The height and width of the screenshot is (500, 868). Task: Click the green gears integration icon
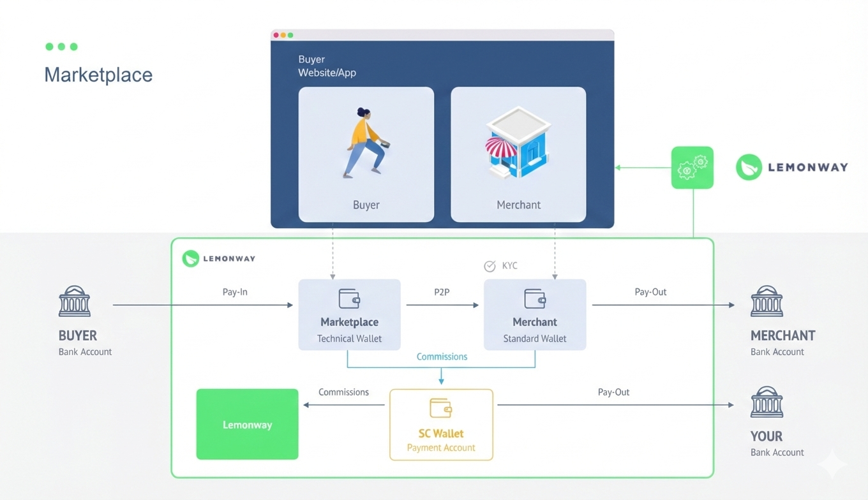[692, 168]
